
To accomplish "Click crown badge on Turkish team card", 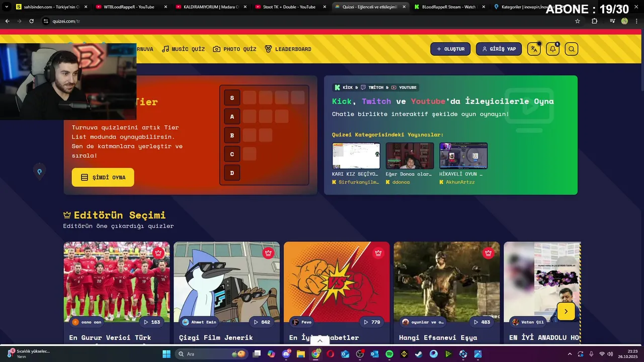I will click(158, 253).
